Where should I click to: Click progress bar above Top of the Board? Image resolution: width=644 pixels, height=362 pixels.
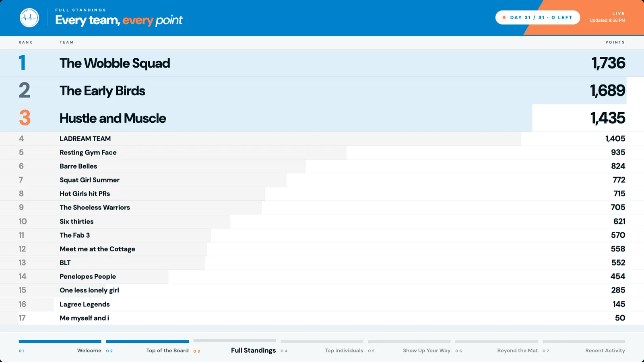point(147,341)
